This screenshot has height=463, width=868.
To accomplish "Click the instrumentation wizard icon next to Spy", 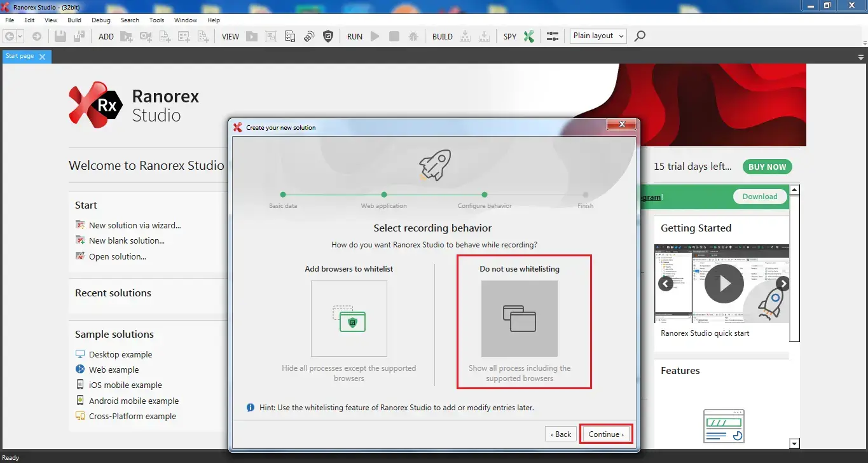I will 552,36.
